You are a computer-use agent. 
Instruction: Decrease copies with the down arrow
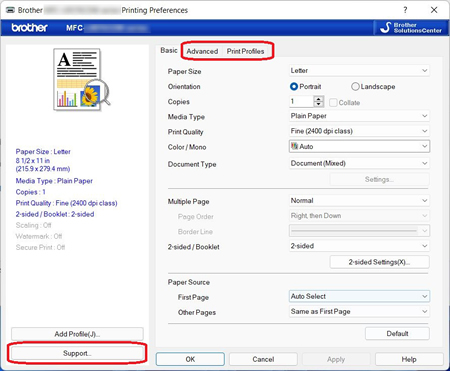319,104
